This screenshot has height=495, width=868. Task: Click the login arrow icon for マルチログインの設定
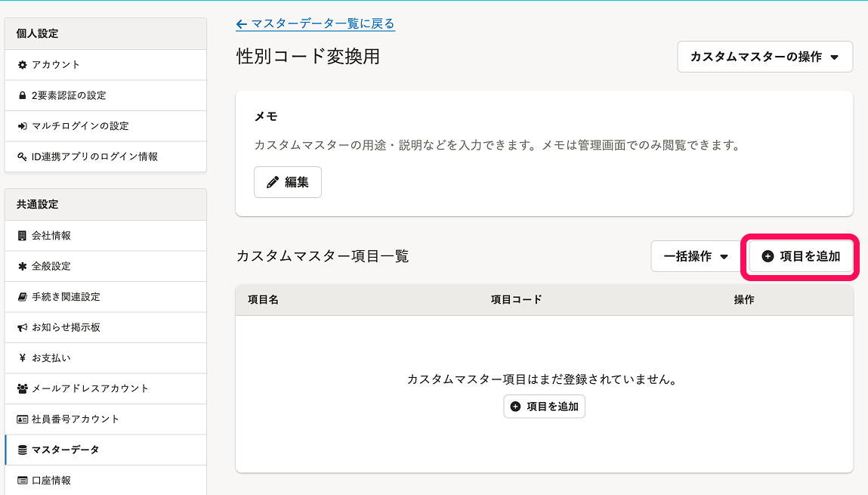coord(23,126)
